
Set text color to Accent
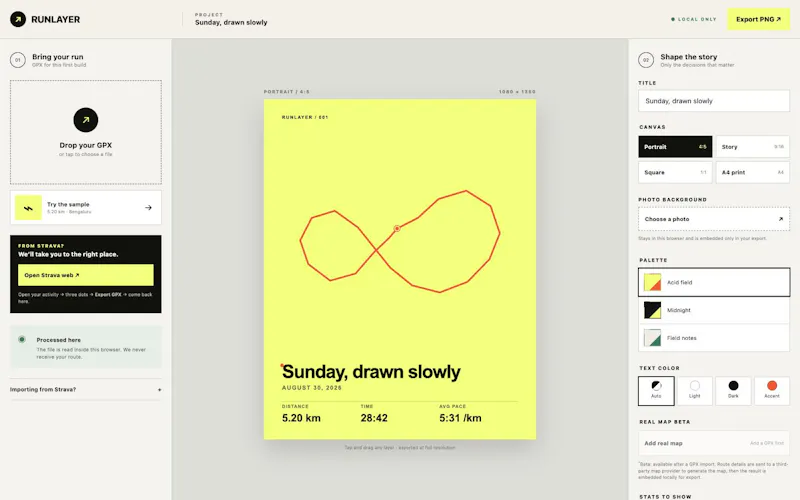tap(772, 391)
